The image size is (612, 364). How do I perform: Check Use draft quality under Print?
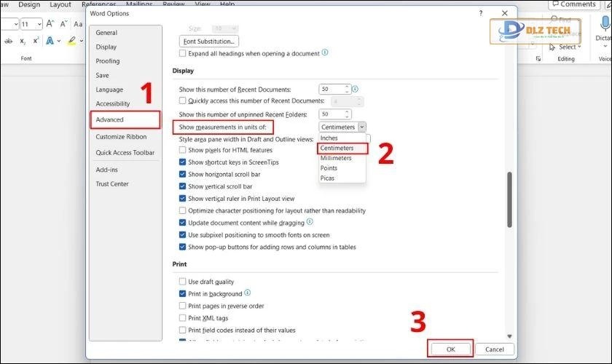pyautogui.click(x=183, y=282)
